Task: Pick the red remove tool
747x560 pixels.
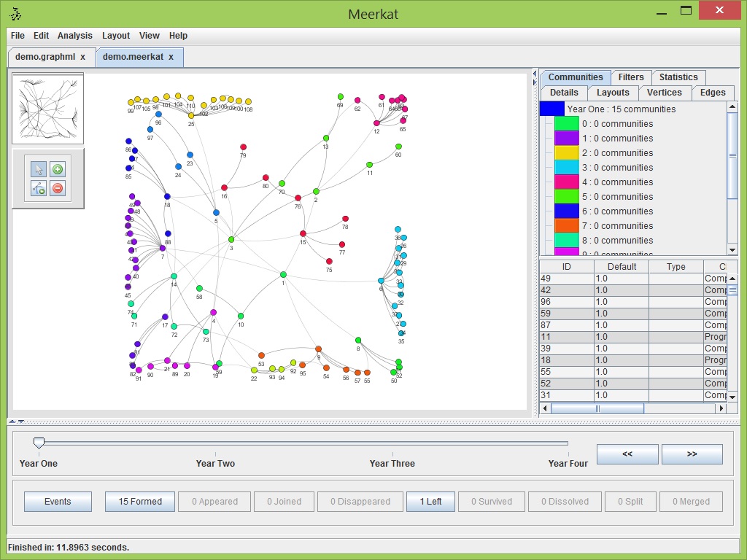Action: 58,188
